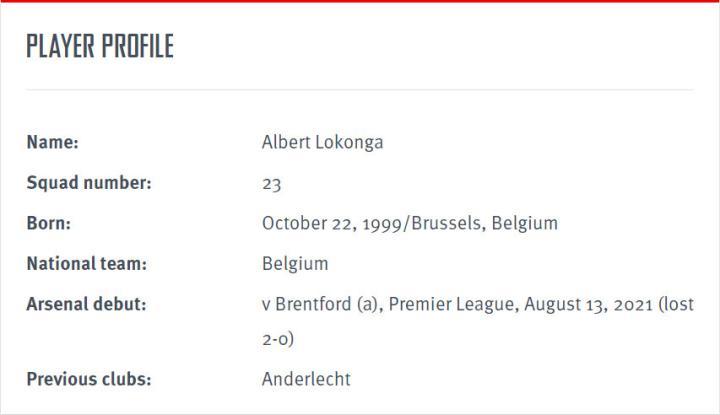This screenshot has height=415, width=720.
Task: Select the player name Albert Lokonga
Action: (322, 142)
